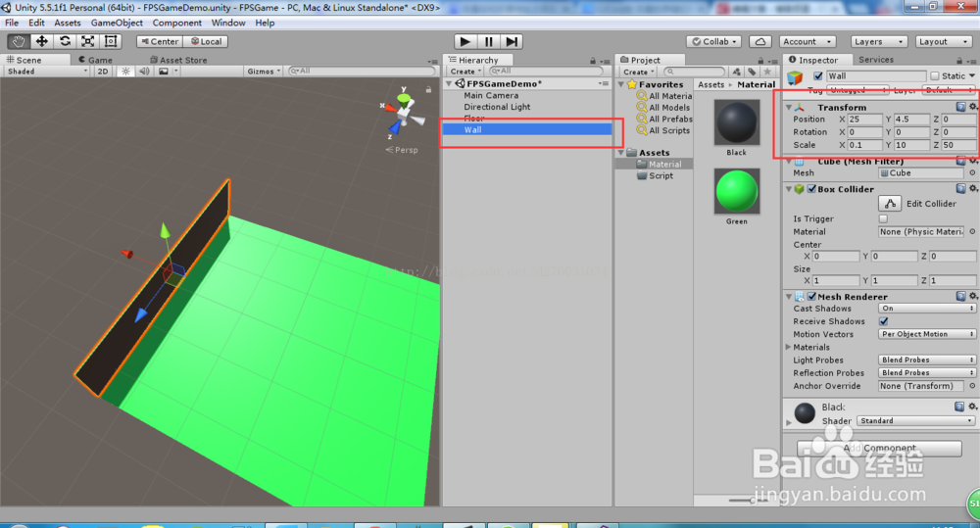980x528 pixels.
Task: Open the Cast Shadows dropdown
Action: click(x=927, y=308)
